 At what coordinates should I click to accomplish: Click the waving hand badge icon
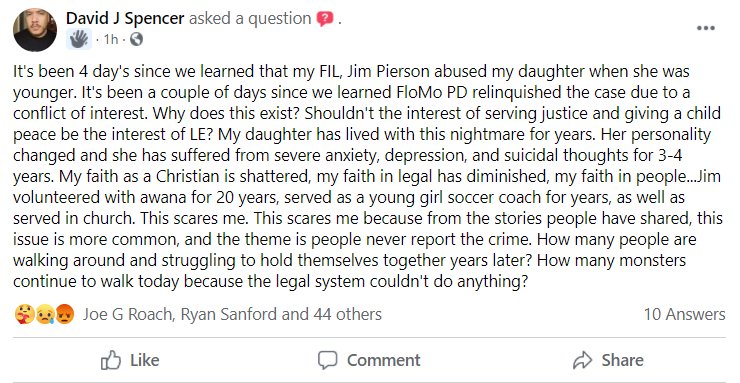click(x=79, y=39)
